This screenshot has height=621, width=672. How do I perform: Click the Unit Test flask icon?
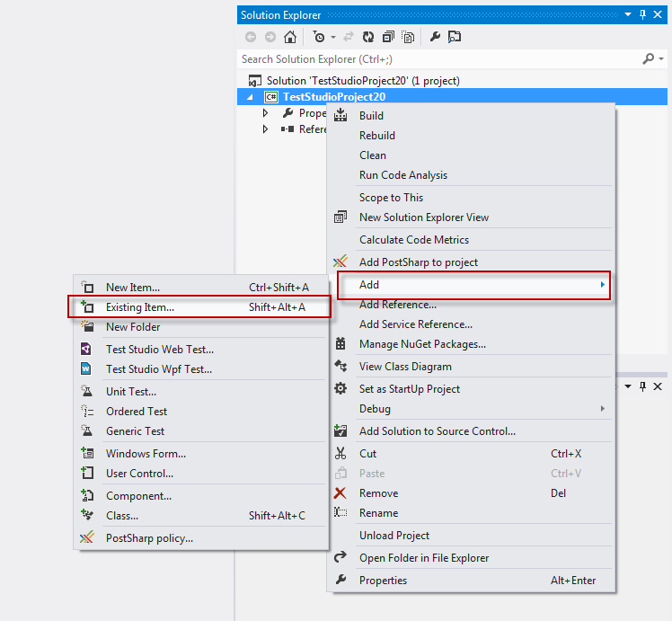[x=87, y=391]
